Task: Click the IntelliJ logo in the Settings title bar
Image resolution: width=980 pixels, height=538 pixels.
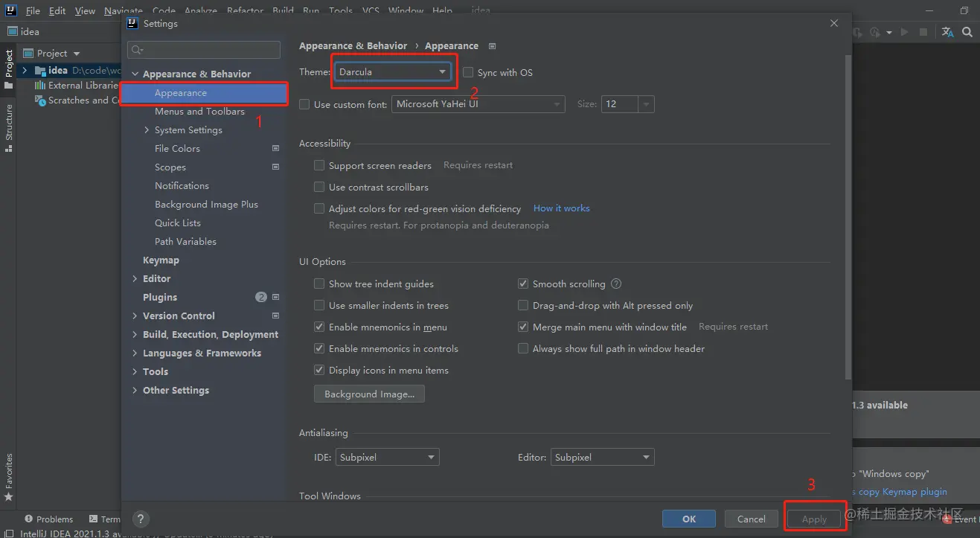Action: (x=133, y=23)
